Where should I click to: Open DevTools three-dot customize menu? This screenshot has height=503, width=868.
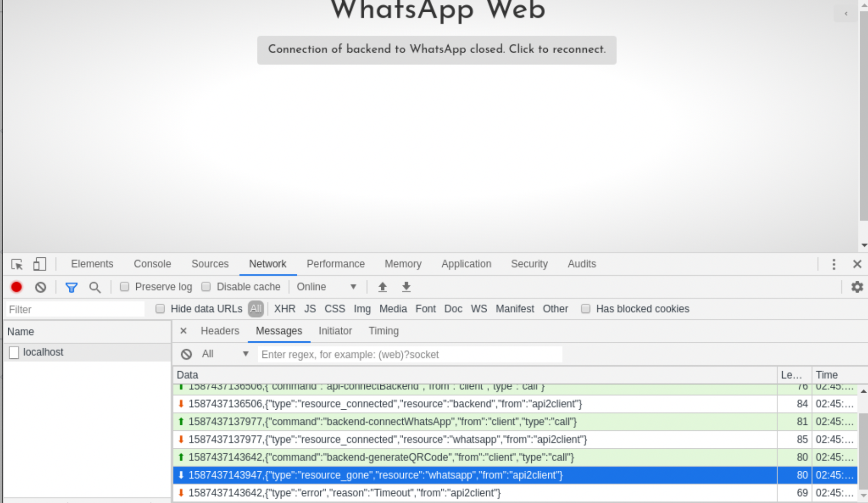point(834,264)
